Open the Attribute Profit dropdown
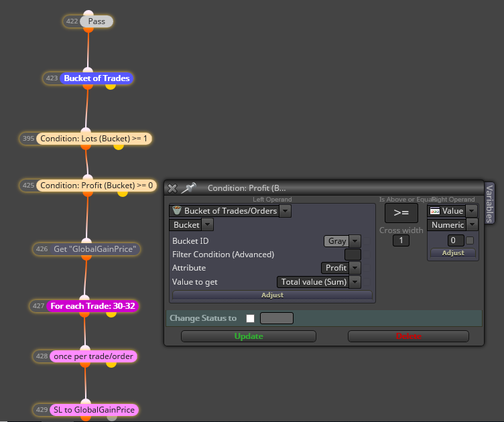The height and width of the screenshot is (422, 504). click(355, 267)
